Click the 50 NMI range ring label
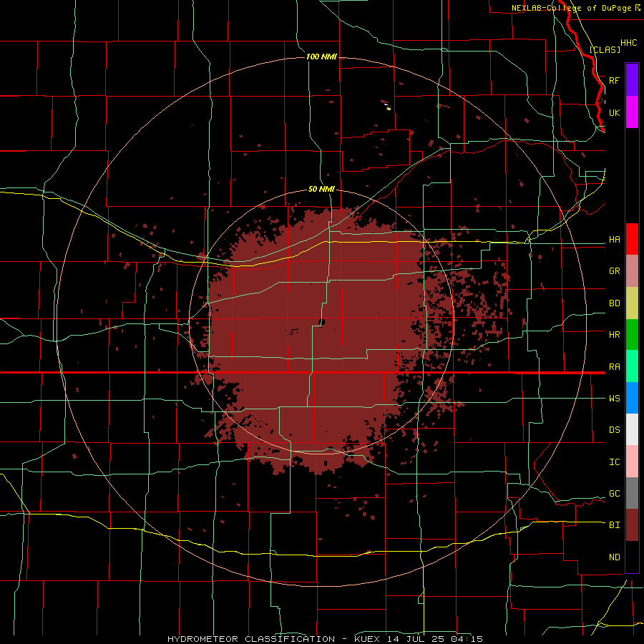Screen dimensions: 644x644 point(321,189)
